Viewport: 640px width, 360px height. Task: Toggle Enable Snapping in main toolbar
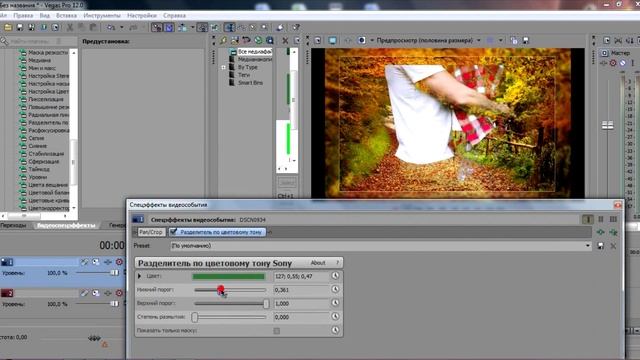[157, 27]
